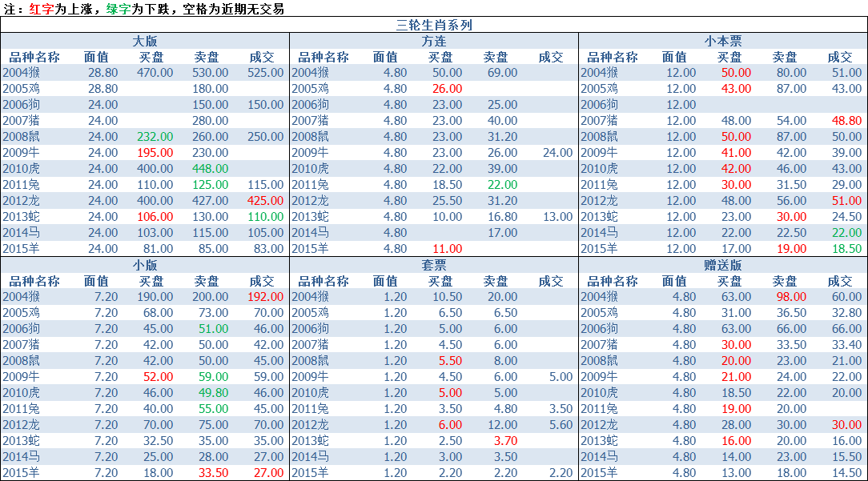Click red 30.00 成交 in 赠送版 2012龙 row

point(847,425)
